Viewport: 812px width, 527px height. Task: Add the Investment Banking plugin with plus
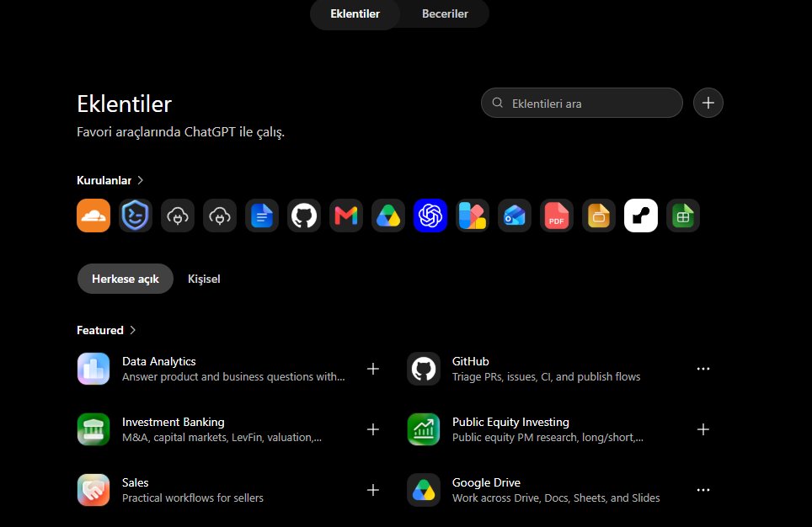(373, 429)
